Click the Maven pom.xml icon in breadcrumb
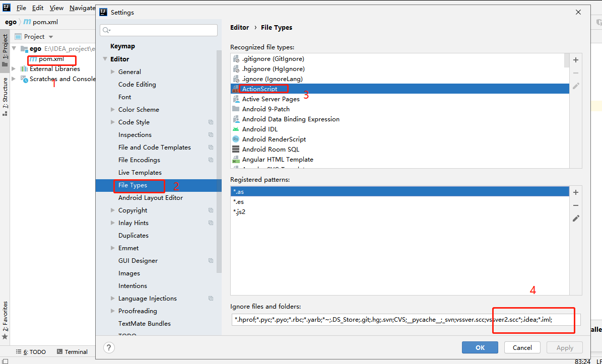The image size is (602, 364). (x=27, y=22)
